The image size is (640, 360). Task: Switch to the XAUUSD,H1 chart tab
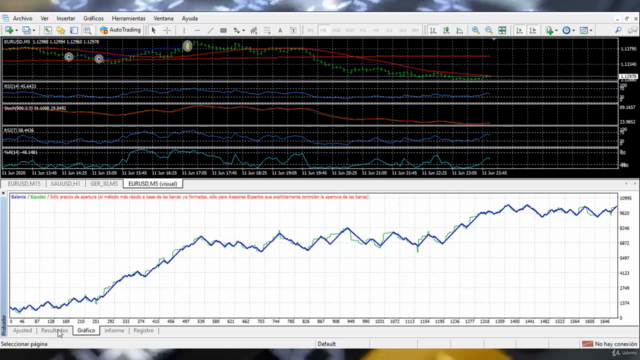click(65, 184)
